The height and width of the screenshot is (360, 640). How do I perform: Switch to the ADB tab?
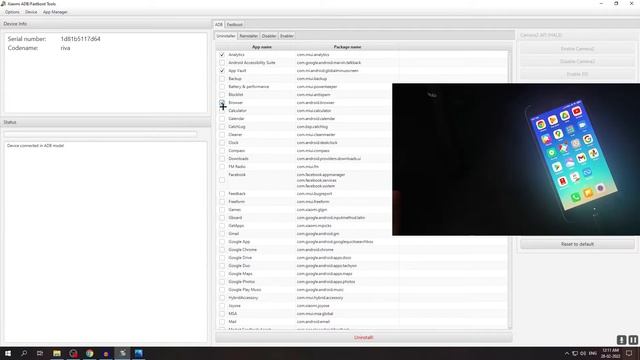point(219,24)
